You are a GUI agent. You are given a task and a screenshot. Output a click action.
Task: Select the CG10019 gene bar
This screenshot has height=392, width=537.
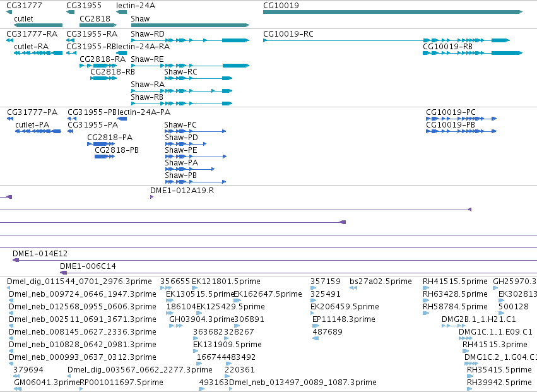(x=393, y=12)
